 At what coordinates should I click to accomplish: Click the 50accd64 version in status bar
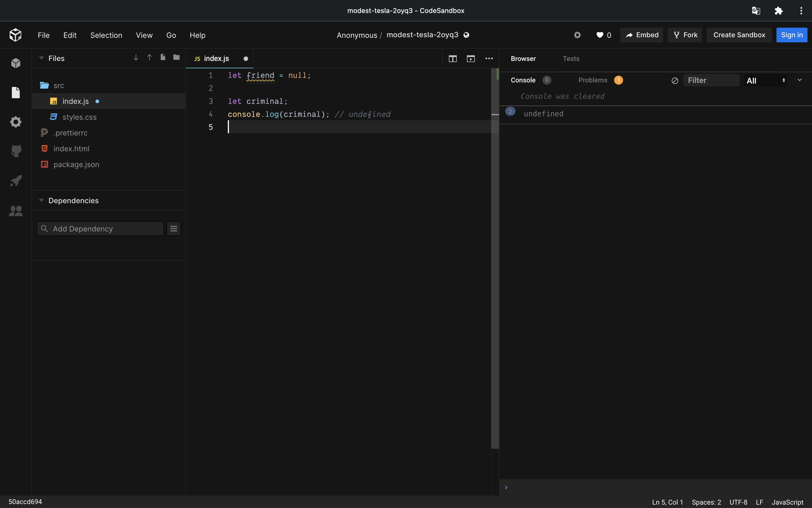tap(25, 502)
